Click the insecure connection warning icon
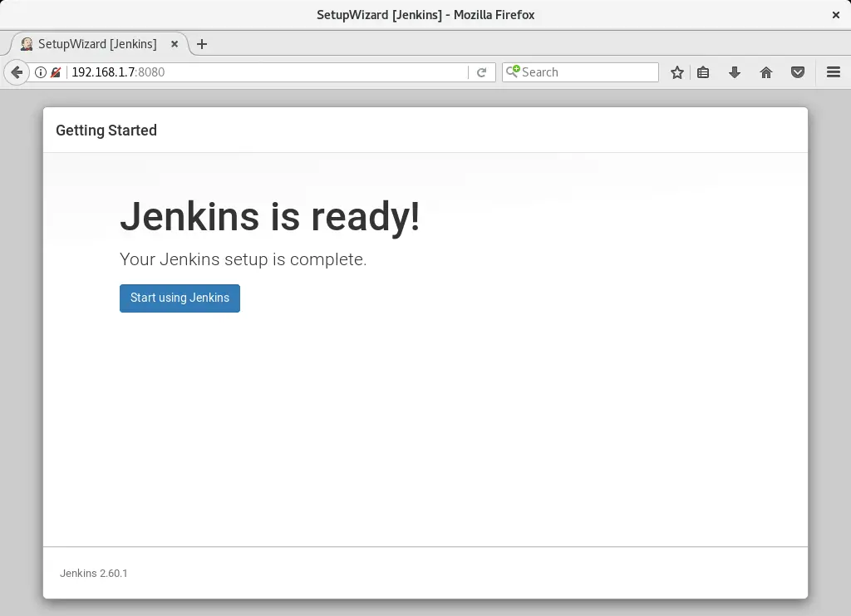Screen dimensions: 851x616 click(56, 72)
